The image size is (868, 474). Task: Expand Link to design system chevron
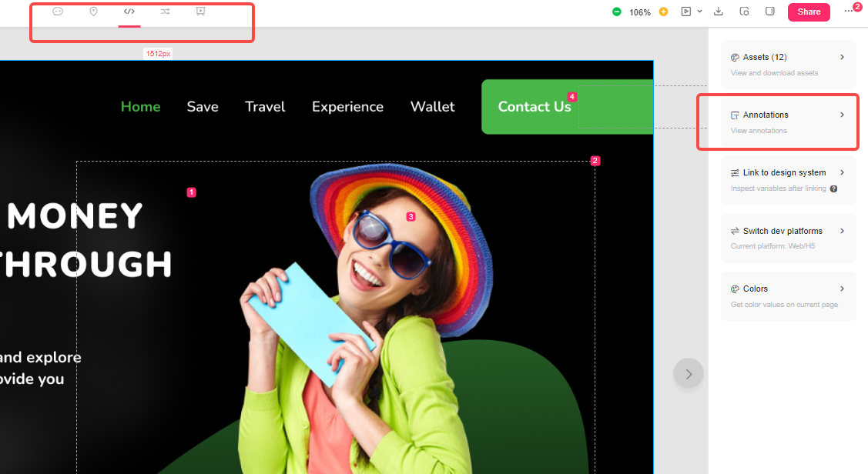point(842,172)
